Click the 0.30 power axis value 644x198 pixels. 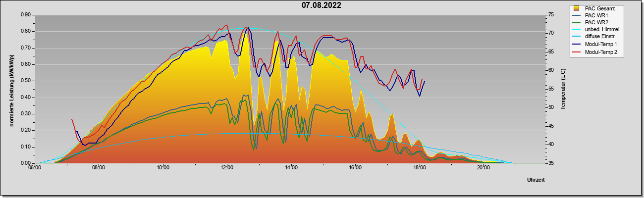point(26,114)
